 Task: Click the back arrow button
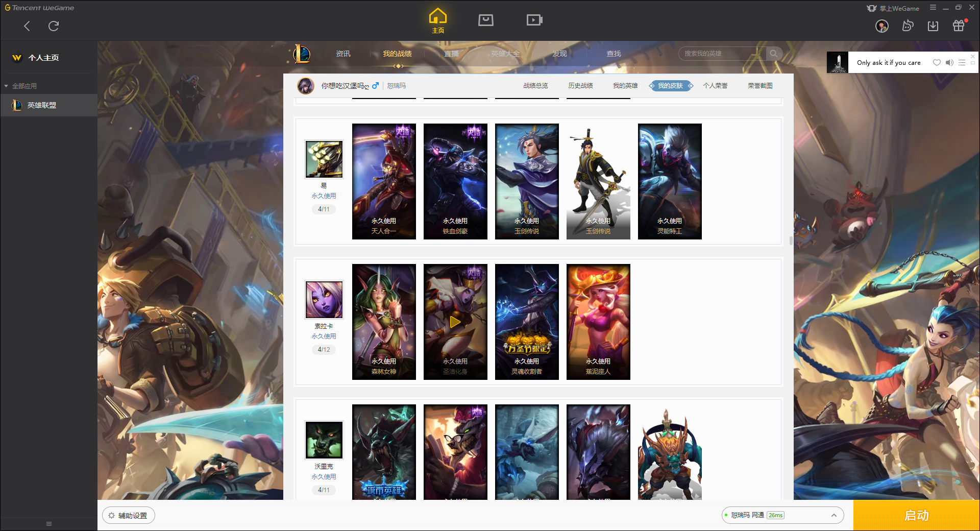(27, 26)
